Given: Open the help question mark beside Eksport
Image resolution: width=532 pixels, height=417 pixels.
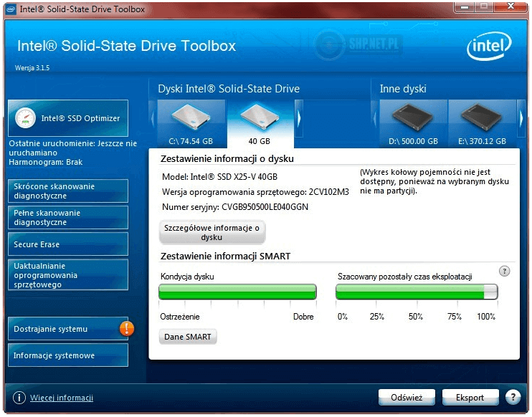Looking at the screenshot, I should pyautogui.click(x=513, y=397).
